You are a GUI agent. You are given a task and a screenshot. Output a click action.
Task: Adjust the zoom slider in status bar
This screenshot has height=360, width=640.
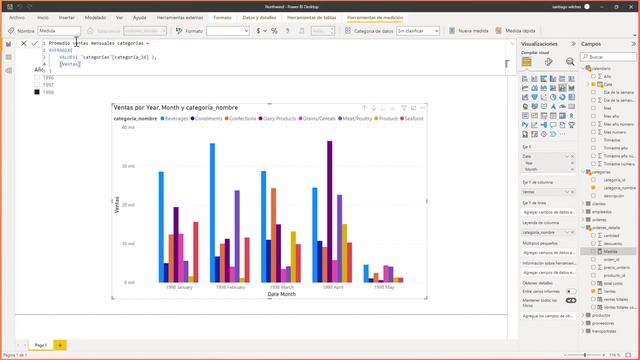click(x=585, y=355)
